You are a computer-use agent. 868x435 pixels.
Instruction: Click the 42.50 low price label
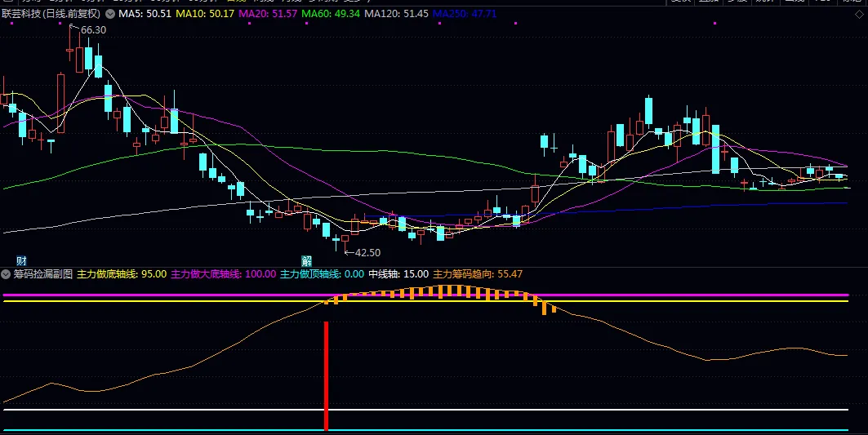click(367, 252)
